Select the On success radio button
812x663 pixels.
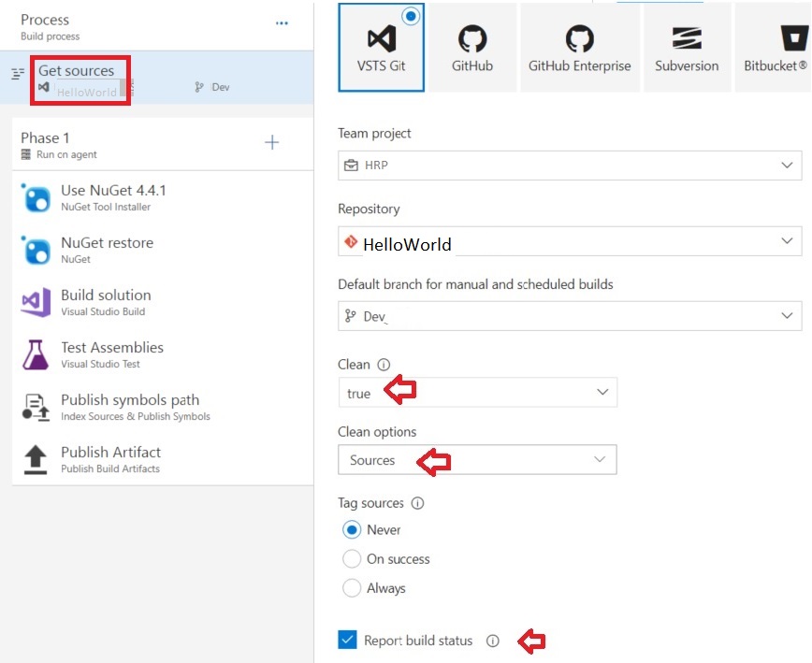[x=352, y=559]
